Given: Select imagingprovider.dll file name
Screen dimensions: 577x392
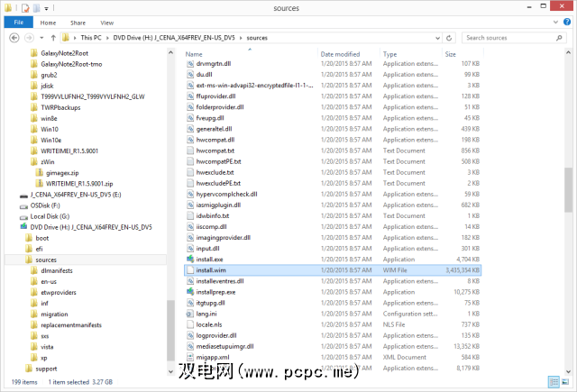Looking at the screenshot, I should point(223,238).
